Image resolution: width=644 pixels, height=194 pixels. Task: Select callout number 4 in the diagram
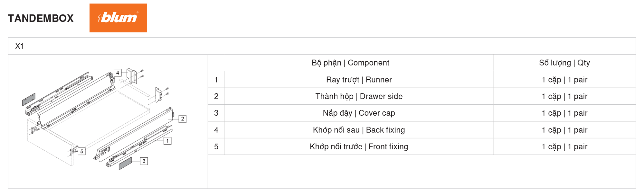(x=118, y=73)
